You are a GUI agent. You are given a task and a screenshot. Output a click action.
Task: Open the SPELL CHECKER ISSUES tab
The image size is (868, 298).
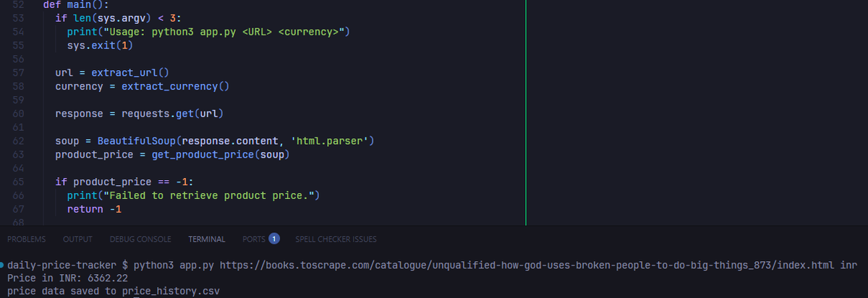point(336,239)
